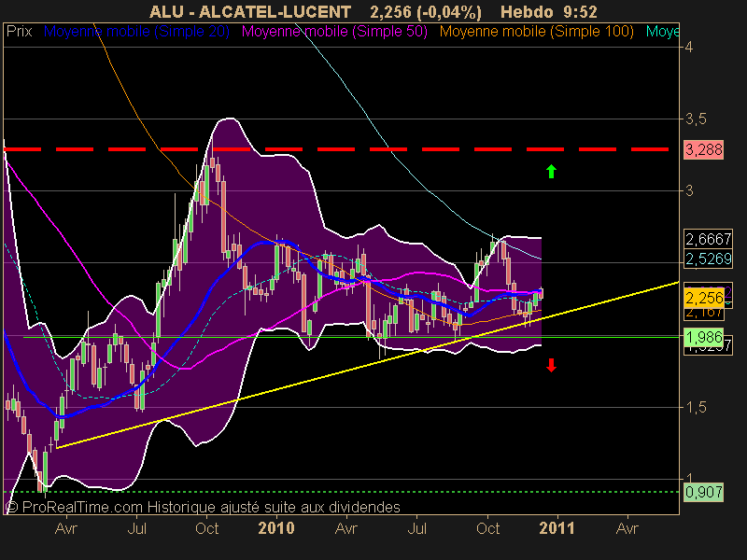The image size is (747, 560).
Task: Click the 2,6667 price label
Action: (708, 239)
